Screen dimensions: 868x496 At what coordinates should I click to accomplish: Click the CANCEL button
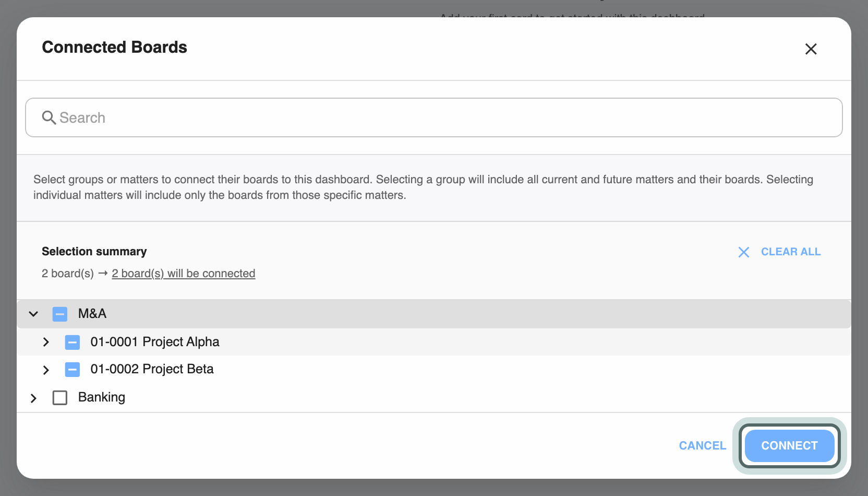[702, 446]
